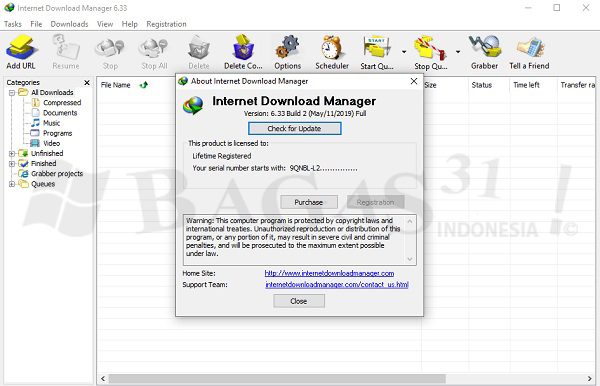Select the Documents category
600x386 pixels.
click(x=54, y=113)
